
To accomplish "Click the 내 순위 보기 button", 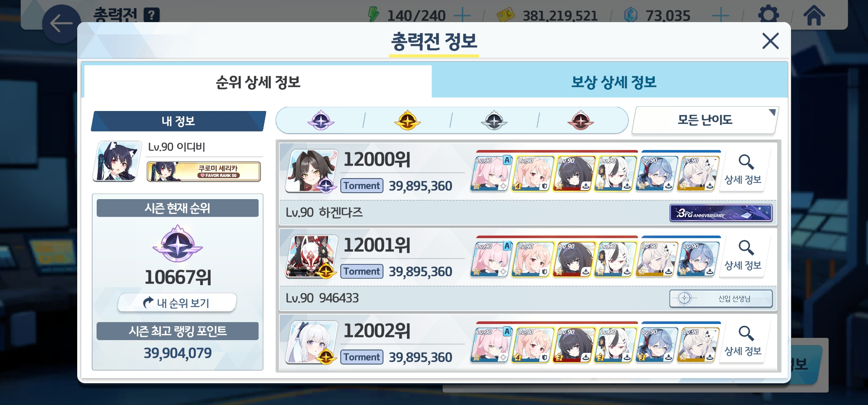I will 177,303.
